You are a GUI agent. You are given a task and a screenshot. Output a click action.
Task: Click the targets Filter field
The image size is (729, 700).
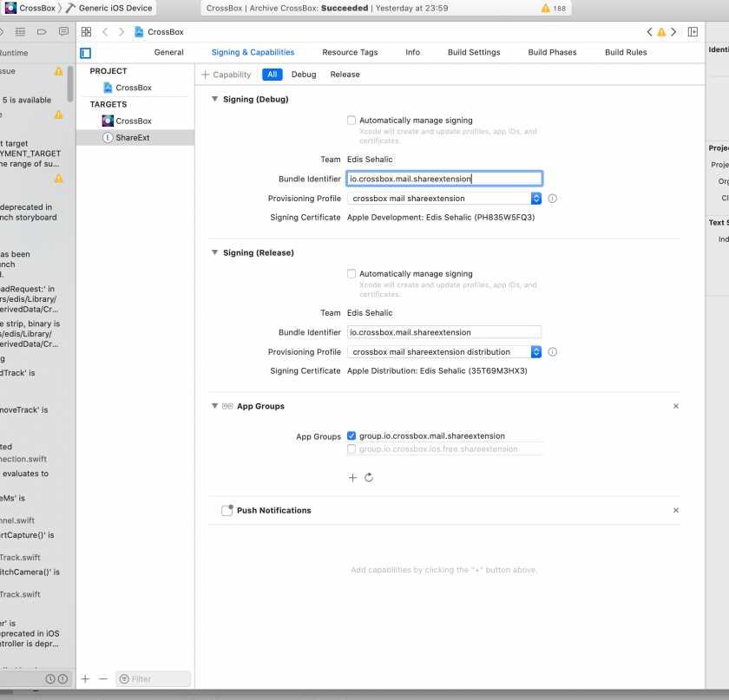154,679
